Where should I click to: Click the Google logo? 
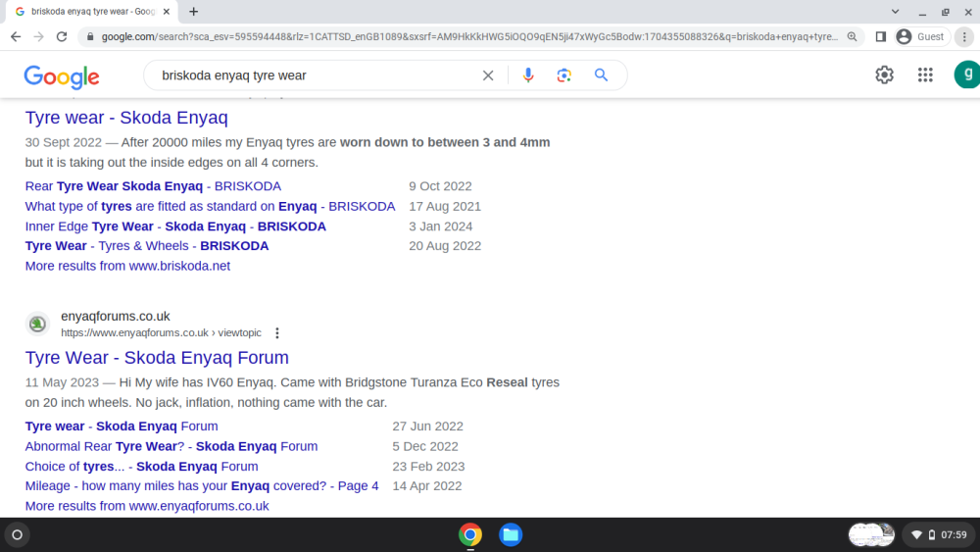[x=61, y=76]
